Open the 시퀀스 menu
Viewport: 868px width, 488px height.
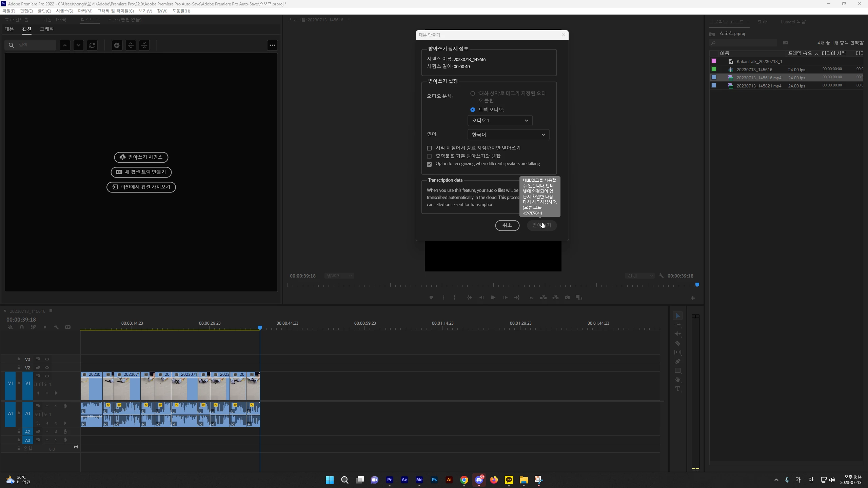pyautogui.click(x=64, y=11)
